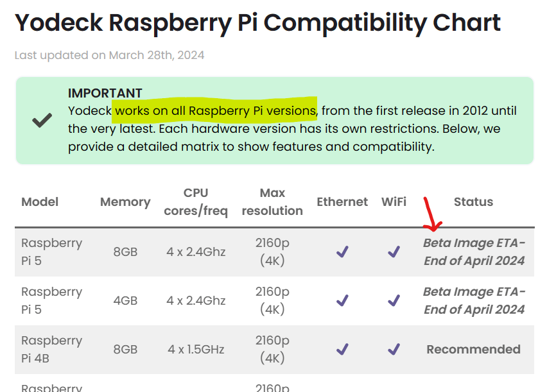The image size is (547, 392).
Task: Click the checkmark icon in the IMPORTANT notice
Action: pos(42,120)
